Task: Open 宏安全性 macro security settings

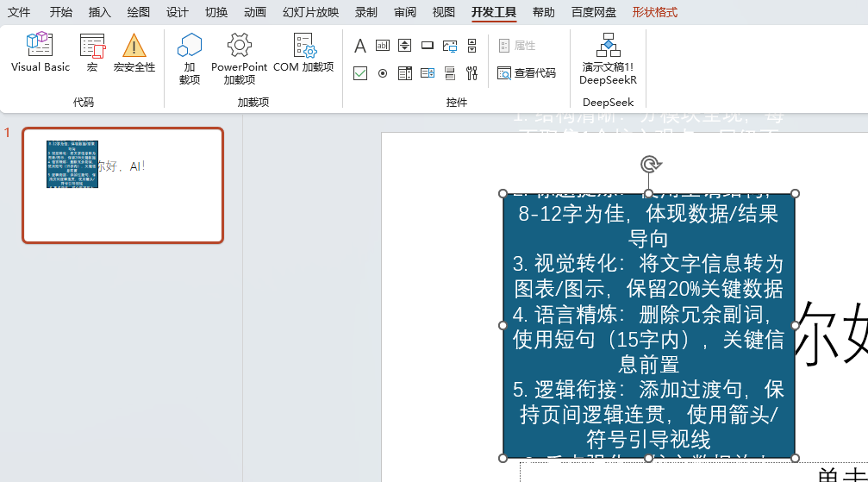Action: tap(134, 53)
